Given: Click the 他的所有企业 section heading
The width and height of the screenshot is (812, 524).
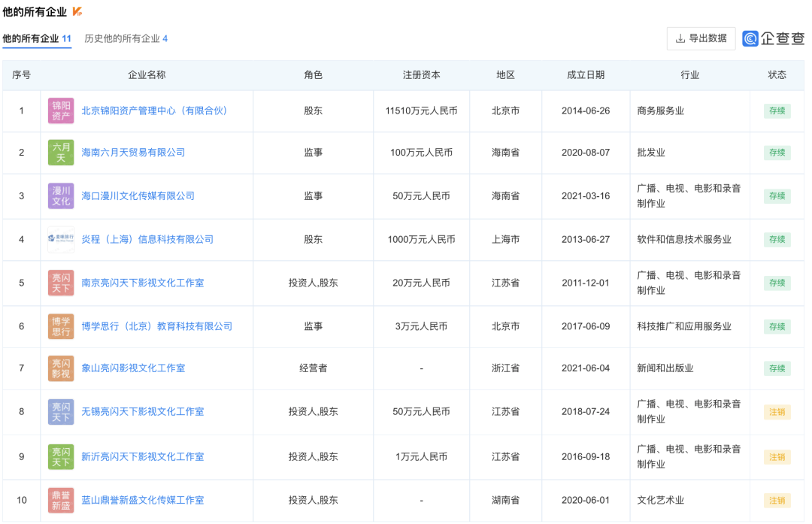Looking at the screenshot, I should [35, 12].
